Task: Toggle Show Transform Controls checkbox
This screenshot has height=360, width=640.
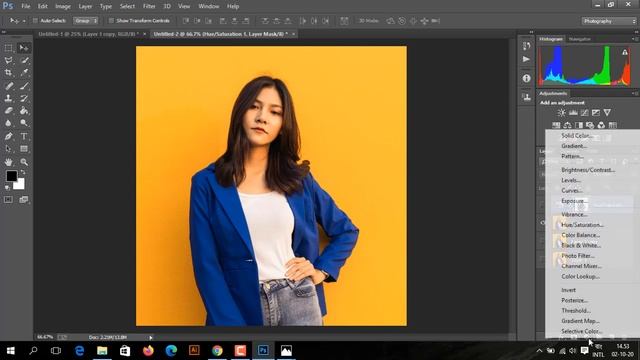Action: [111, 21]
